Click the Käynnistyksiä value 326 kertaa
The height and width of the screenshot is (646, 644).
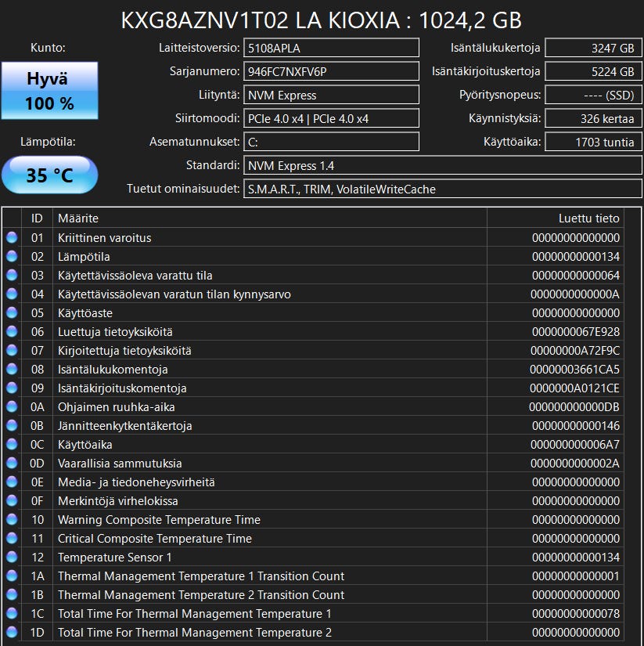coord(593,118)
